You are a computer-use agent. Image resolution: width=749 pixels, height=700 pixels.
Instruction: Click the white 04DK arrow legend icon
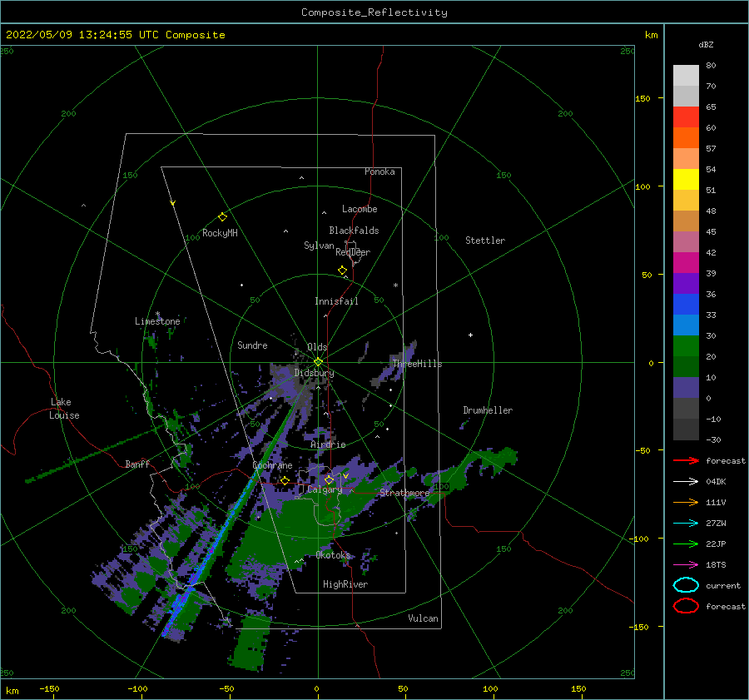click(x=686, y=482)
